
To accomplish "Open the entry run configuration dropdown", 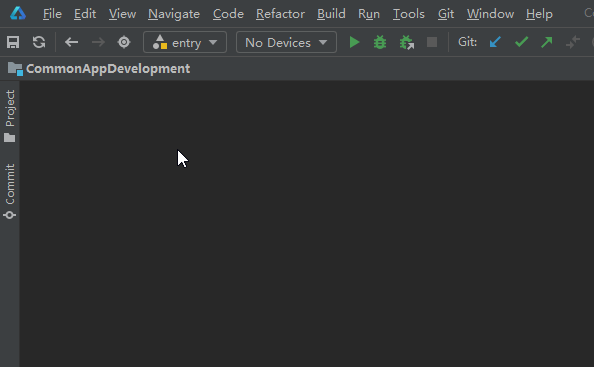I will 185,42.
